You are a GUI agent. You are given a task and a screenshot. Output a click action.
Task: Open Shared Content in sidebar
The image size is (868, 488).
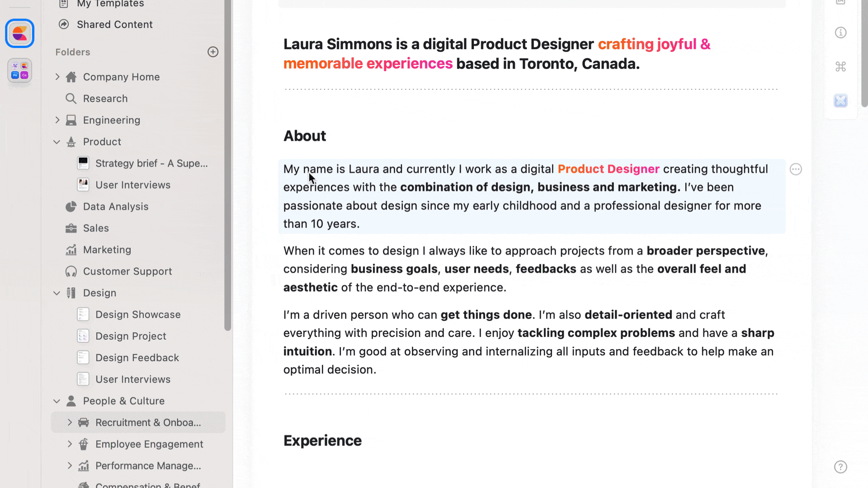(114, 24)
